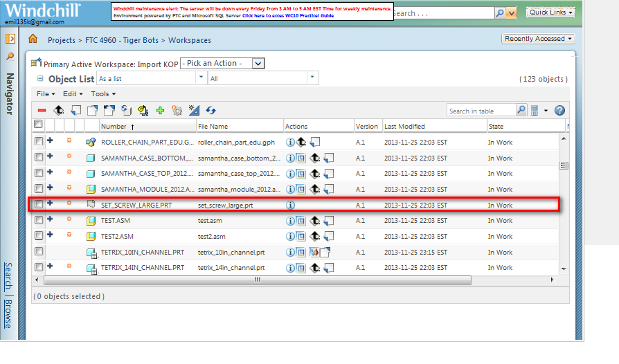Screen dimensions: 619x364
Task: Click the Lock toolbar icon
Action: pos(143,111)
